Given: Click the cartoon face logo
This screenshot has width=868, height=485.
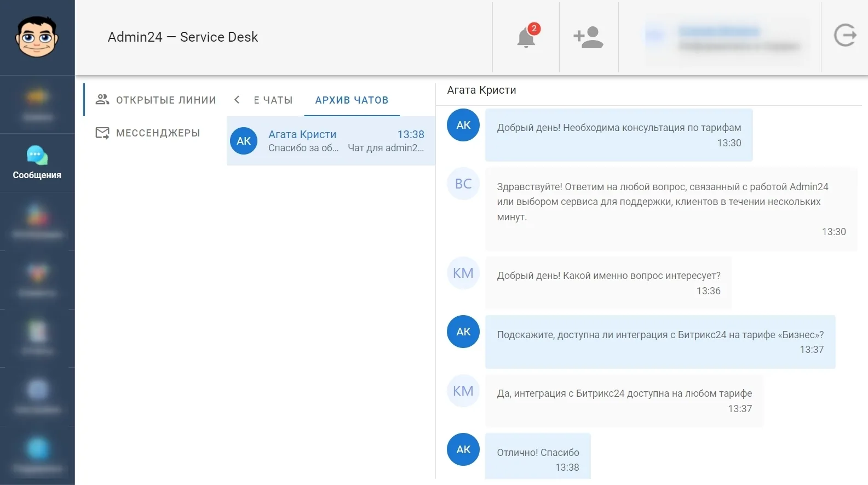Looking at the screenshot, I should (37, 37).
